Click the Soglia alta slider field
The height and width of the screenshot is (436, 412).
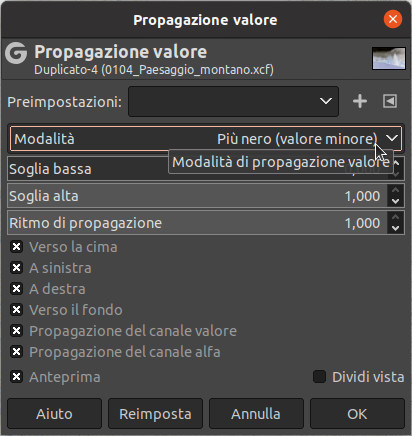click(x=198, y=196)
